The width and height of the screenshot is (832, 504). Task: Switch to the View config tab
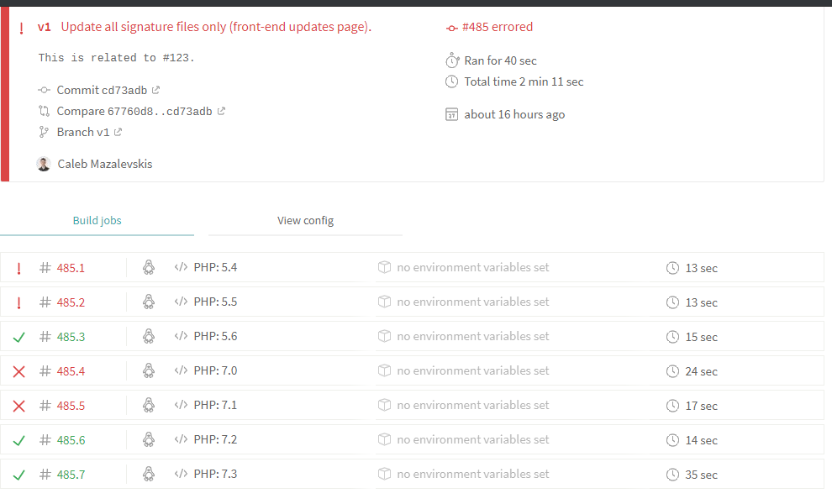tap(305, 221)
